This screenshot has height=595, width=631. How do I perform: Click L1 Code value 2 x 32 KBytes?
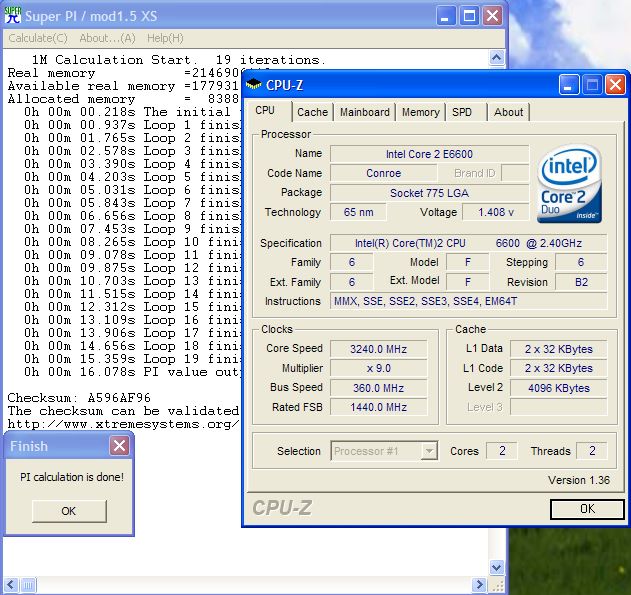558,368
